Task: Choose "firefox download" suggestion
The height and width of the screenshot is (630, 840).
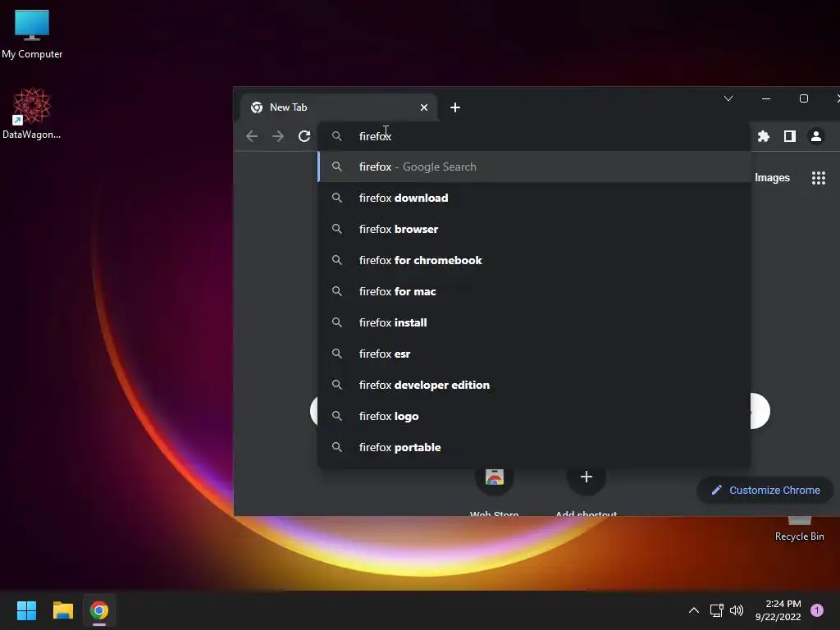Action: [534, 198]
